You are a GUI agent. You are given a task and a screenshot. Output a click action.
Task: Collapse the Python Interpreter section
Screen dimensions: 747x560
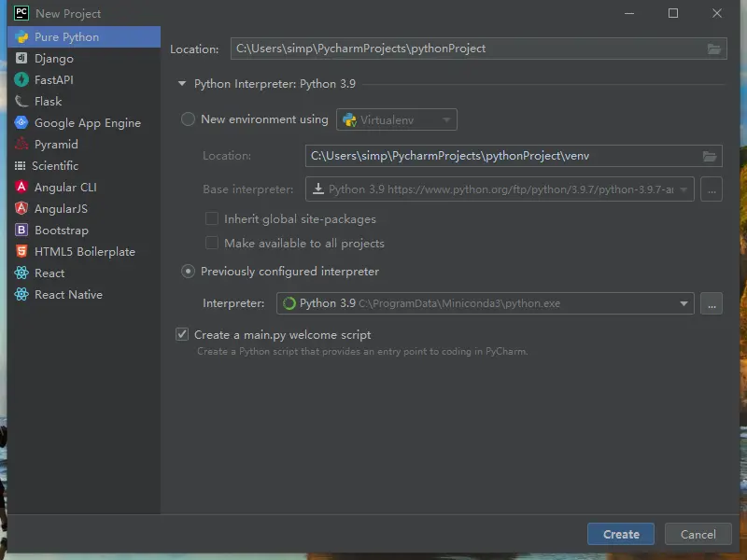pyautogui.click(x=182, y=83)
